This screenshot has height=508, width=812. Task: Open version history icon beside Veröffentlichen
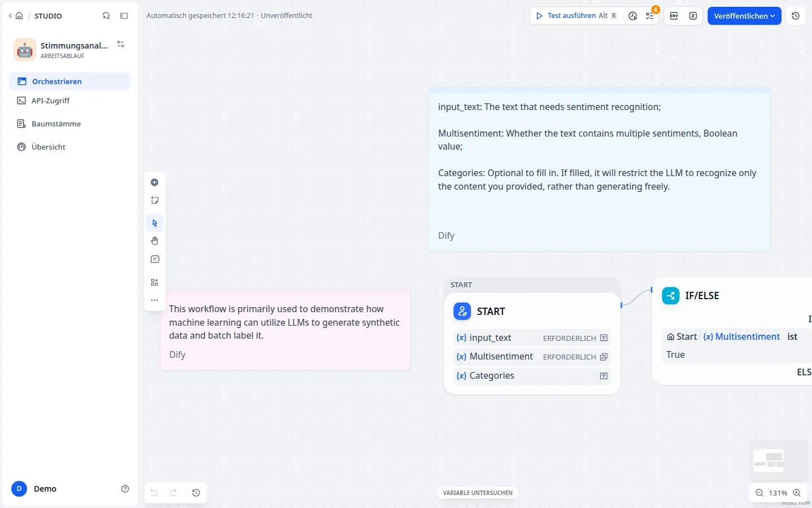point(796,16)
